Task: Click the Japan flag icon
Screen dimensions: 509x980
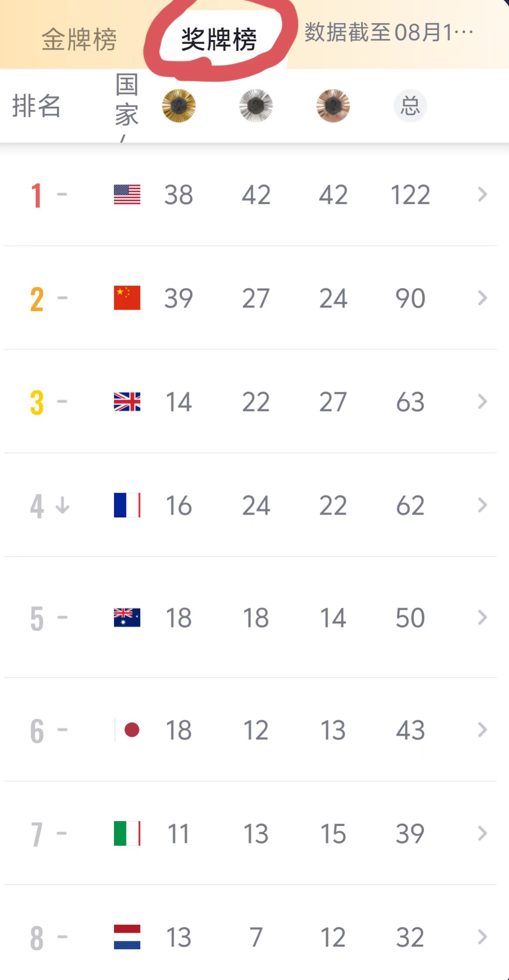Action: click(x=127, y=730)
